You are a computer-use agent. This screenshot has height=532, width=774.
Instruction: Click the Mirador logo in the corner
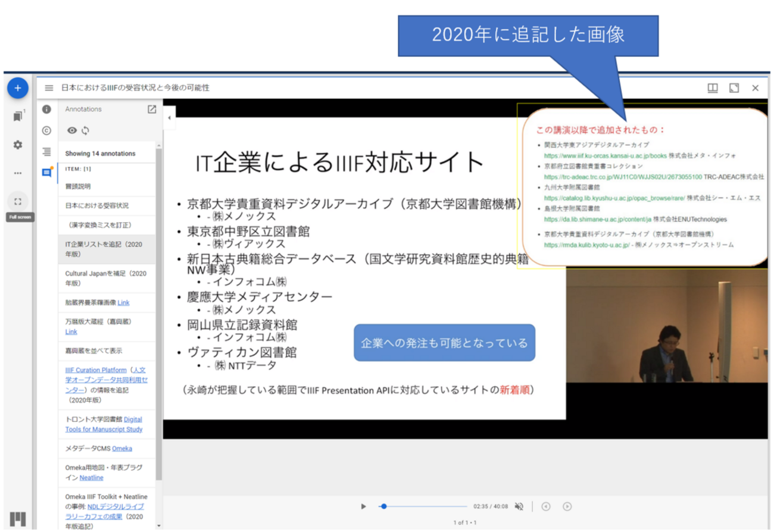click(18, 518)
